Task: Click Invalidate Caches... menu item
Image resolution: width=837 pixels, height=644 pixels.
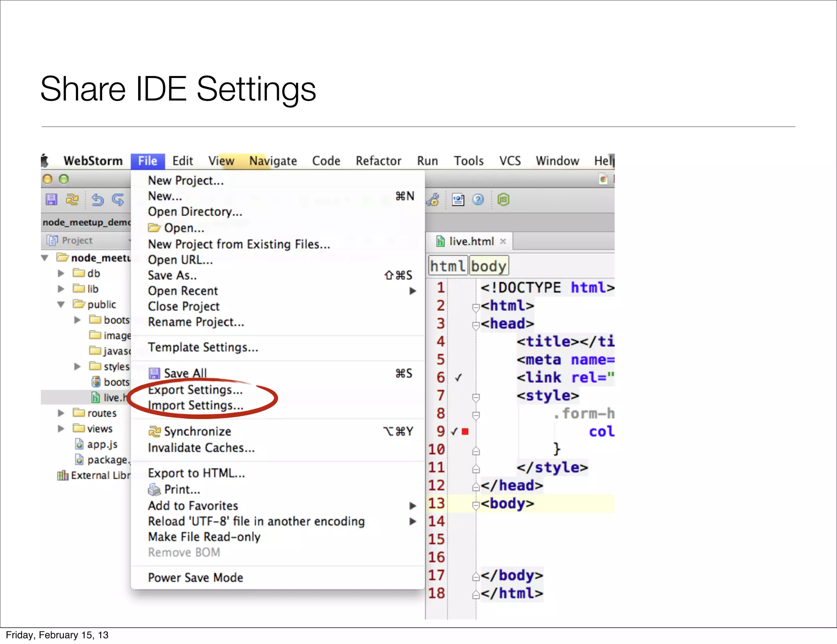Action: click(x=278, y=448)
